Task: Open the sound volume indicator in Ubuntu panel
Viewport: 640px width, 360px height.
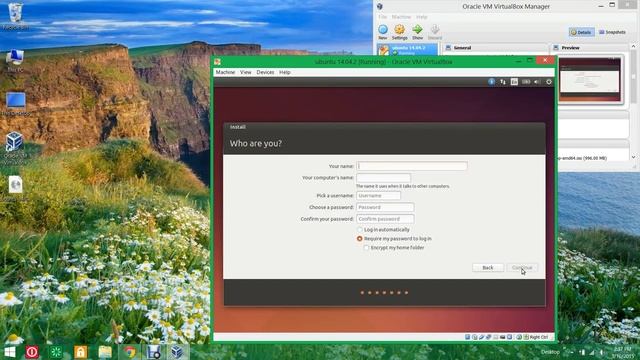Action: [537, 82]
